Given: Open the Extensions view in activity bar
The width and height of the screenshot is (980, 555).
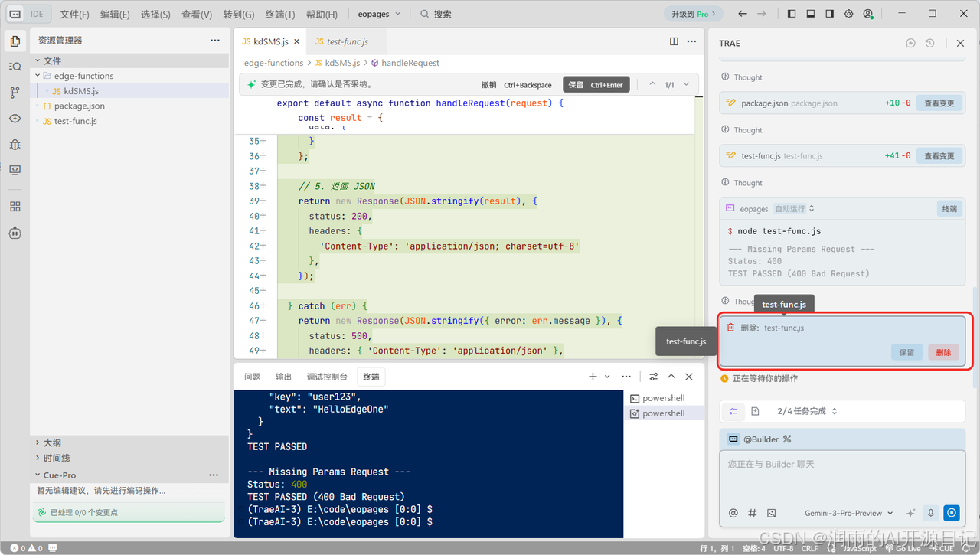Looking at the screenshot, I should [15, 207].
